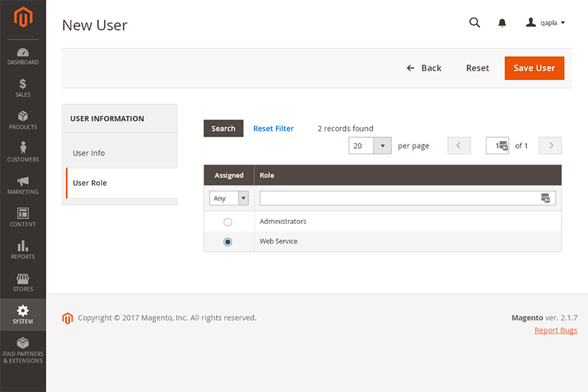This screenshot has width=588, height=392.
Task: Open the Customers sidebar menu
Action: [x=23, y=153]
